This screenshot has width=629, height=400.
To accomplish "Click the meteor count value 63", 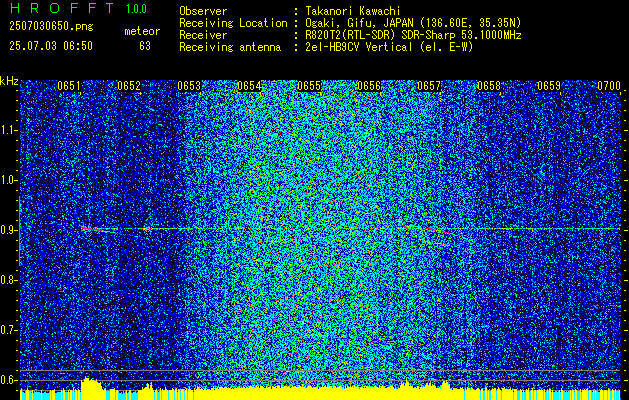I will [145, 46].
